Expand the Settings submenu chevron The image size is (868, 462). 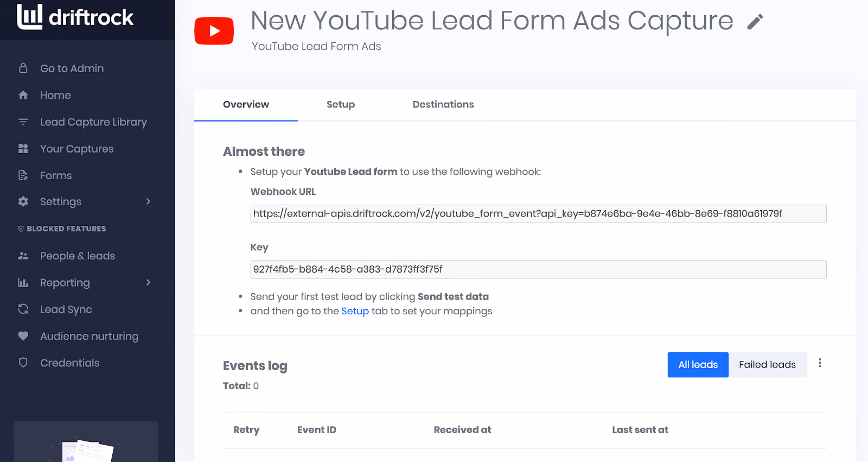coord(148,201)
